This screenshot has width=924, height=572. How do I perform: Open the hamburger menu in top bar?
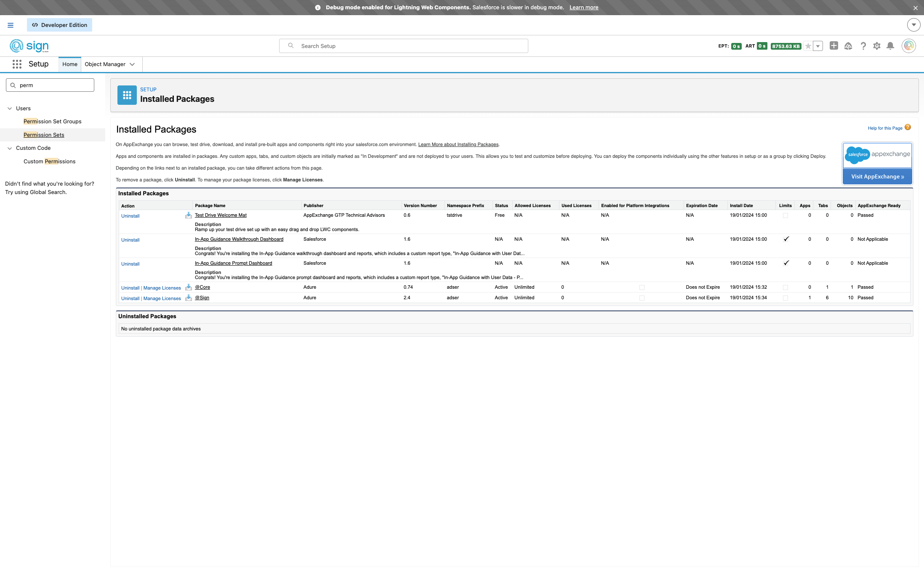click(x=11, y=25)
